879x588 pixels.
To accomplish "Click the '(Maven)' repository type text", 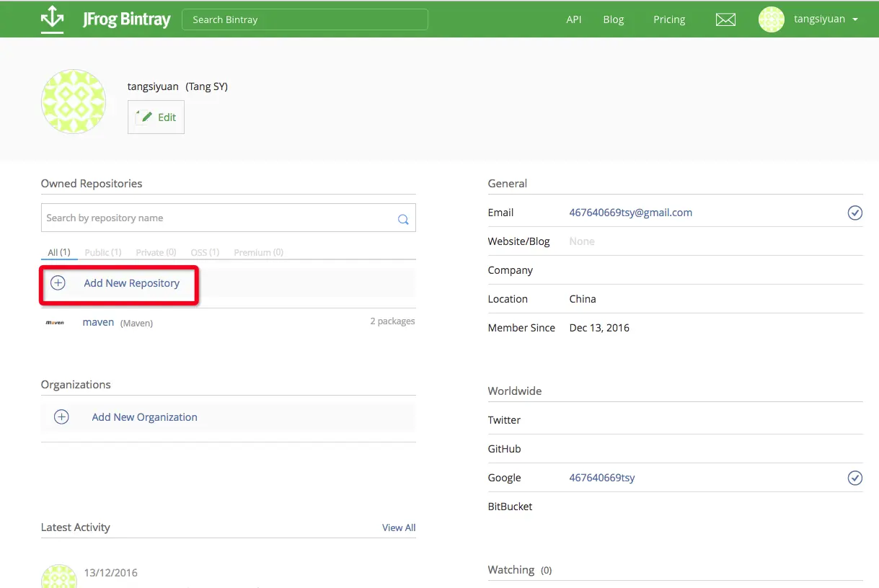I will coord(136,324).
